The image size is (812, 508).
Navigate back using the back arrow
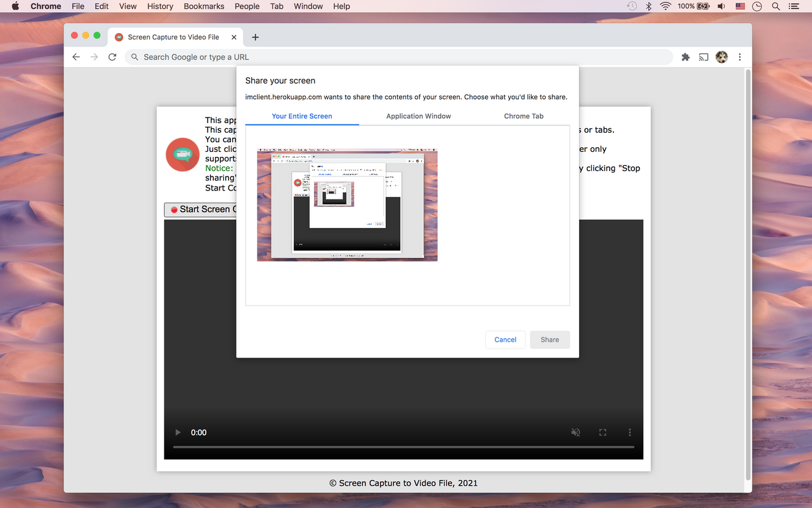(x=76, y=57)
